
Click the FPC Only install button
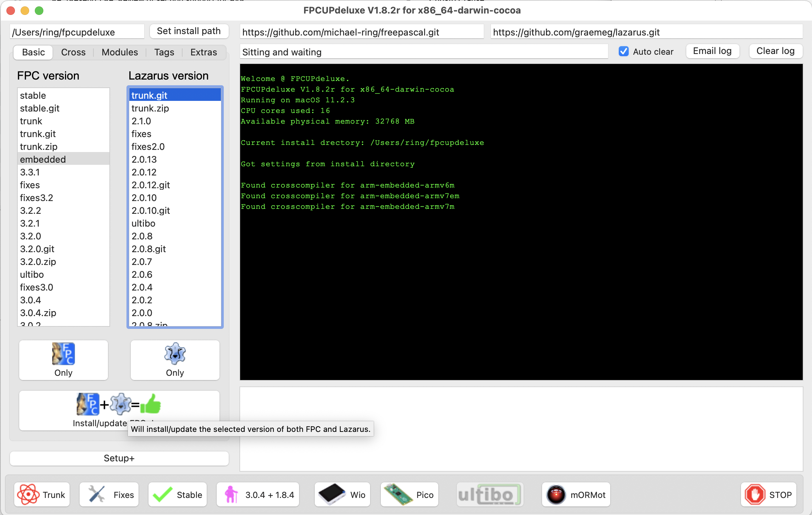pyautogui.click(x=64, y=360)
